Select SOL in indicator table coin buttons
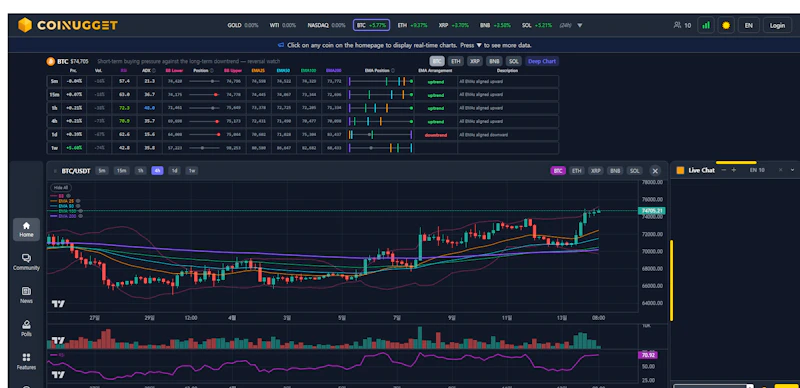 click(514, 61)
